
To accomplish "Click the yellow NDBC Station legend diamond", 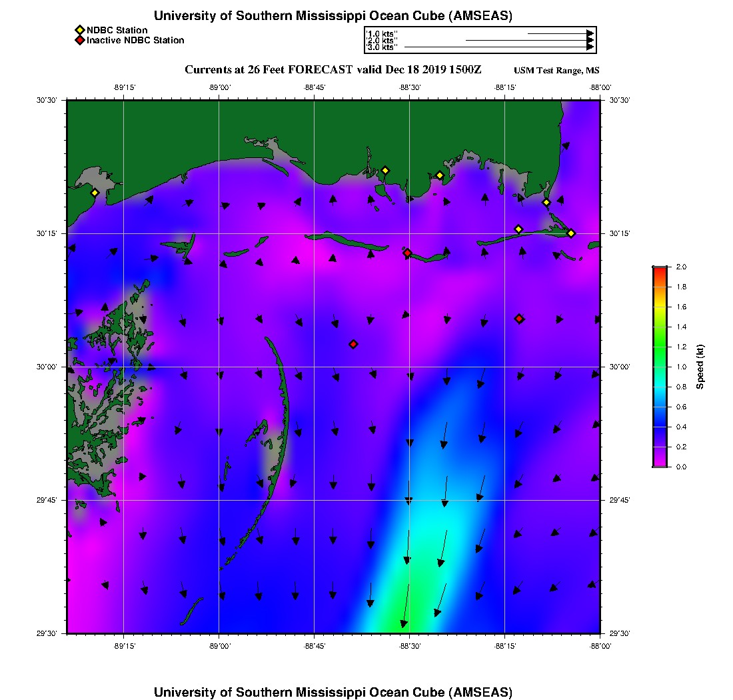I will click(x=79, y=31).
